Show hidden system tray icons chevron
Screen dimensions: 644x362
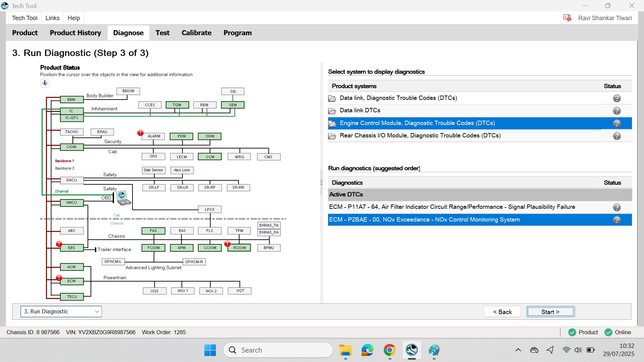[518, 350]
